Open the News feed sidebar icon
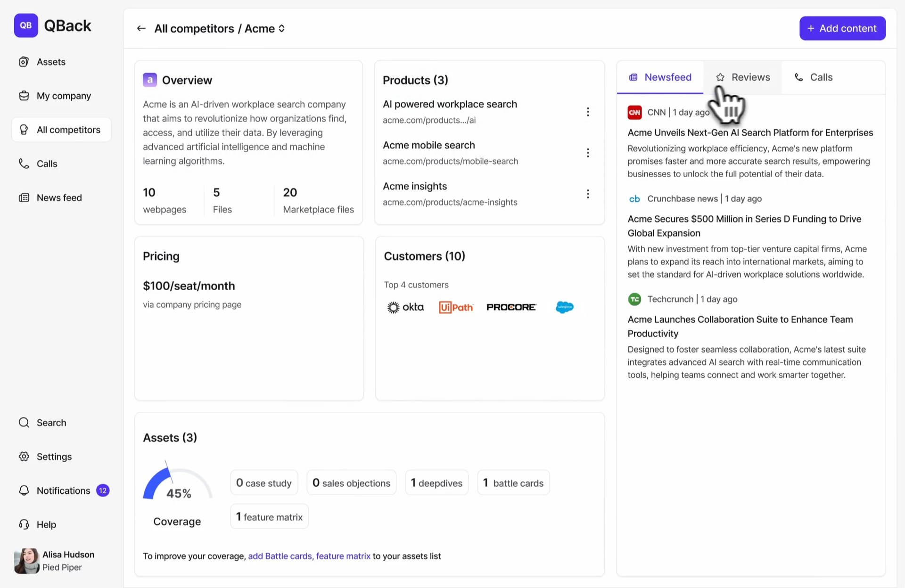905x588 pixels. point(24,197)
